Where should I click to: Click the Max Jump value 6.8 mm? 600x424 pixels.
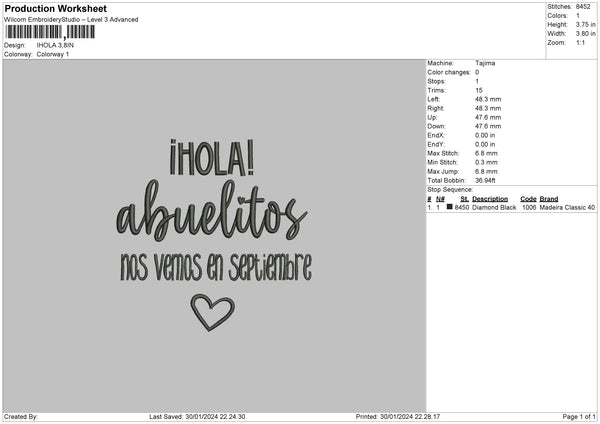[486, 172]
